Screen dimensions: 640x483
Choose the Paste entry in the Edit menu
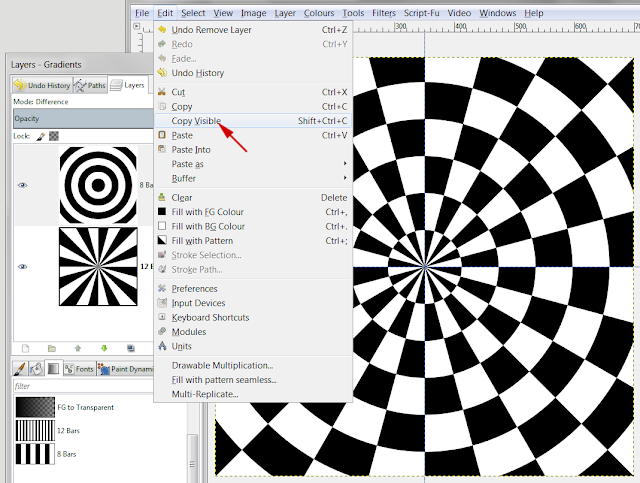point(253,135)
